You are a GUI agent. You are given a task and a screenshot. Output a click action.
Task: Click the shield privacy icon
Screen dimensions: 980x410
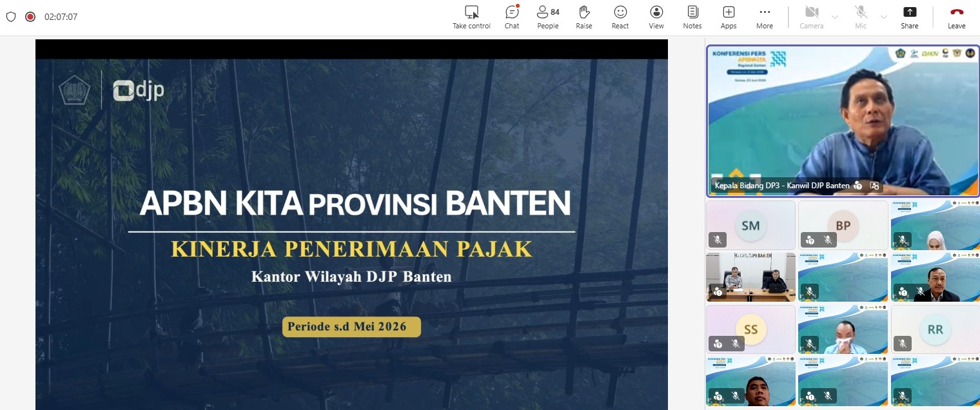[10, 17]
